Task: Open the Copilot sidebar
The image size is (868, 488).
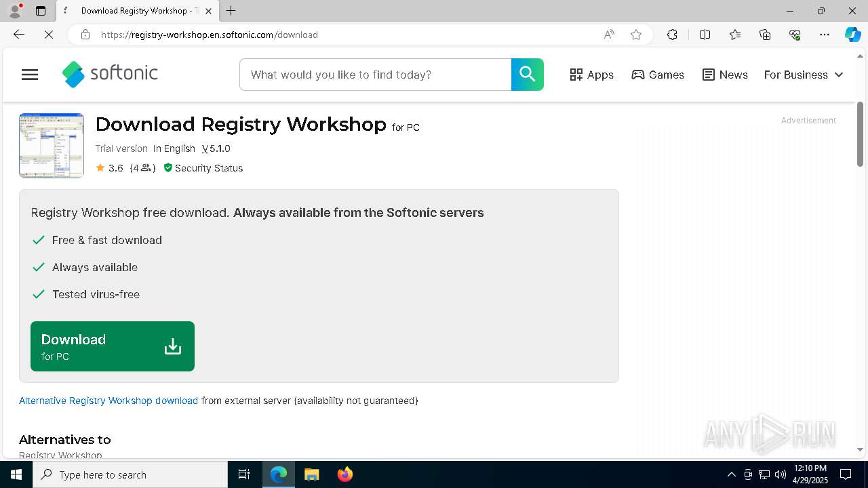Action: point(852,35)
